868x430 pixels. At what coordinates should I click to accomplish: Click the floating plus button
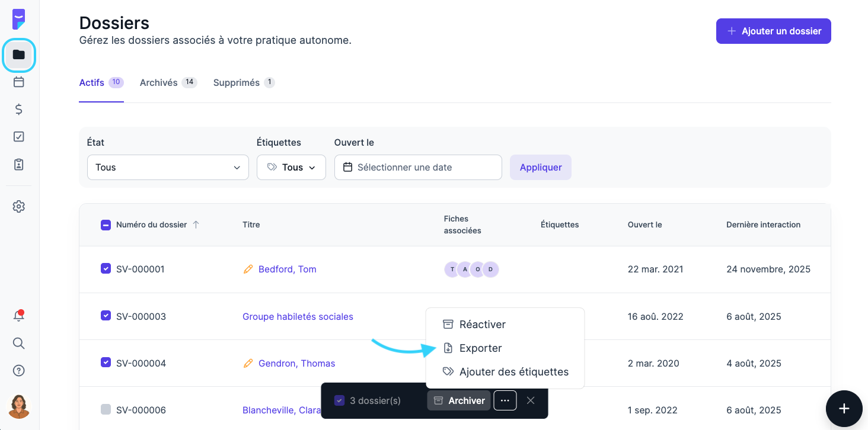[844, 409]
